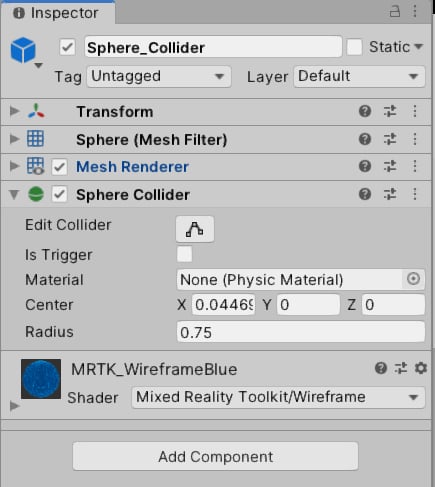Click the Is Trigger label

[59, 255]
